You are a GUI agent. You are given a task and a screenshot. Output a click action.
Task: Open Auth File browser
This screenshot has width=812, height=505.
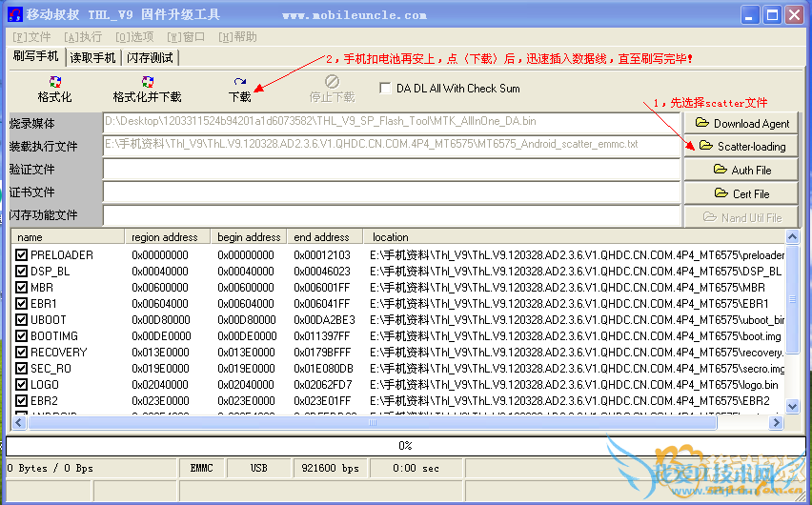pyautogui.click(x=741, y=170)
